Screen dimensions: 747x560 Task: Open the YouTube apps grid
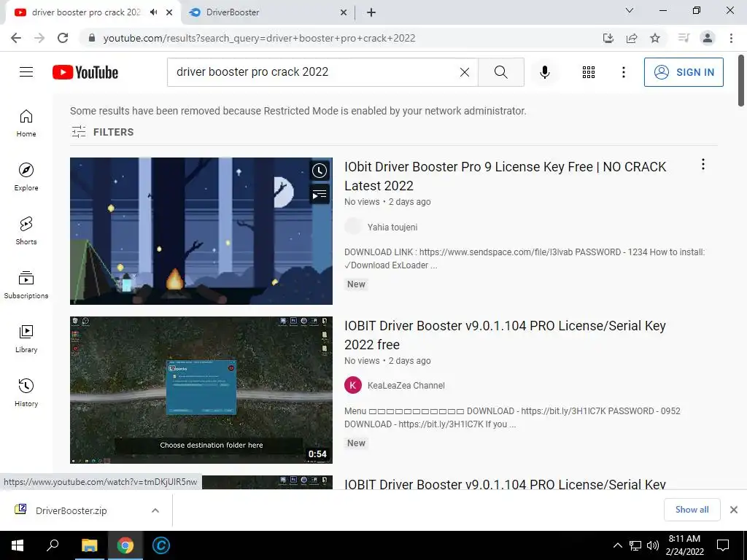589,72
